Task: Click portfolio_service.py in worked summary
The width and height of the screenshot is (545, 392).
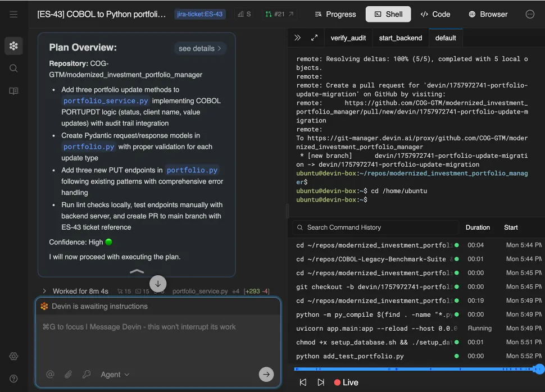Action: [x=200, y=291]
